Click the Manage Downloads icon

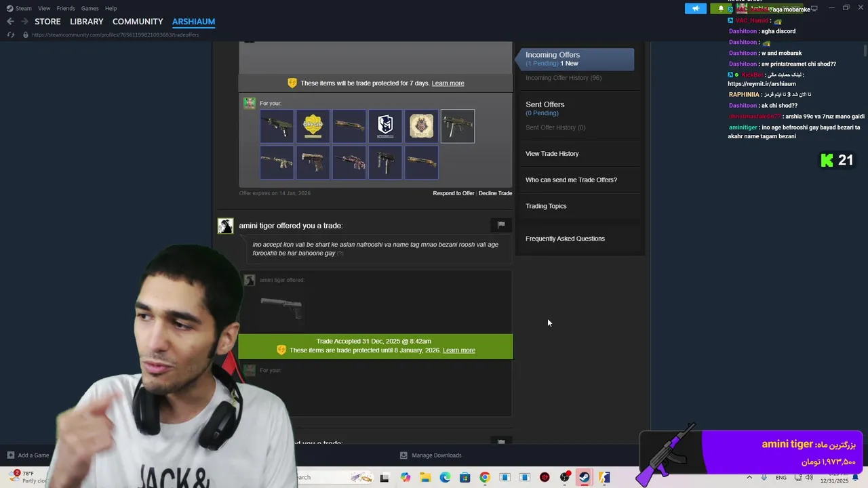click(x=403, y=455)
